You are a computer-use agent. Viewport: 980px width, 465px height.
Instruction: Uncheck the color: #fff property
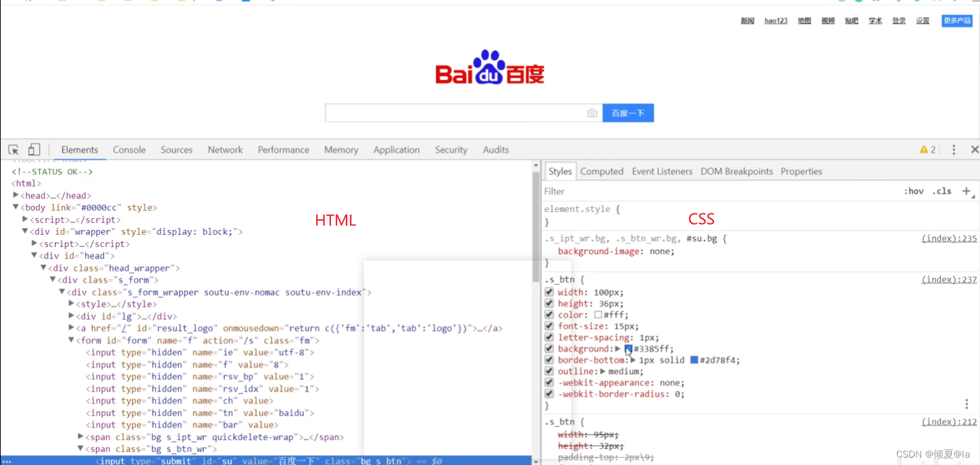point(550,315)
